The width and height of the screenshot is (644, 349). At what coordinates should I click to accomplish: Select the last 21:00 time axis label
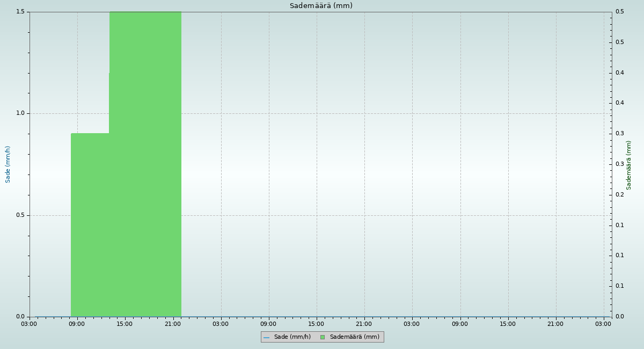coord(555,324)
